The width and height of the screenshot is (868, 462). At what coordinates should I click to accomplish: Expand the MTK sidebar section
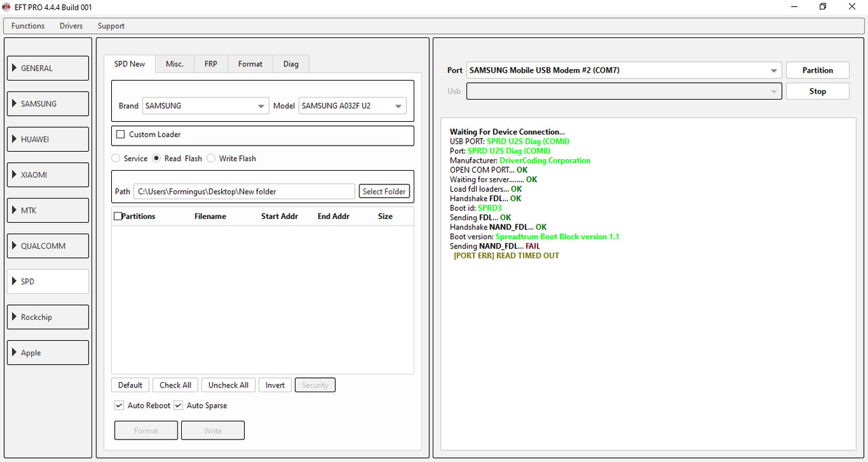48,211
